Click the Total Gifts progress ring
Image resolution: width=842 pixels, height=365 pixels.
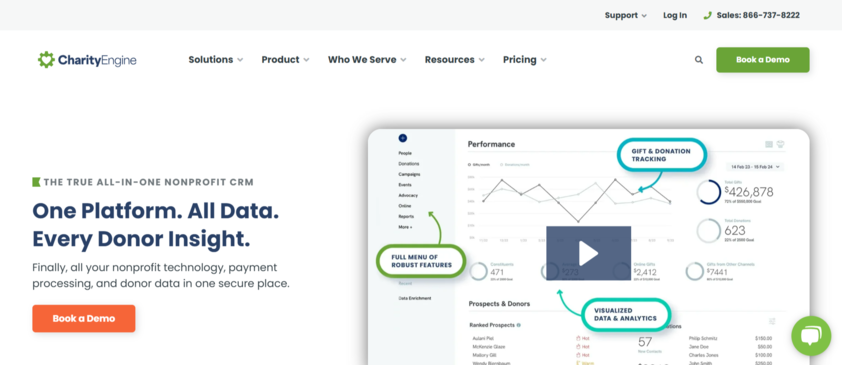(x=709, y=192)
